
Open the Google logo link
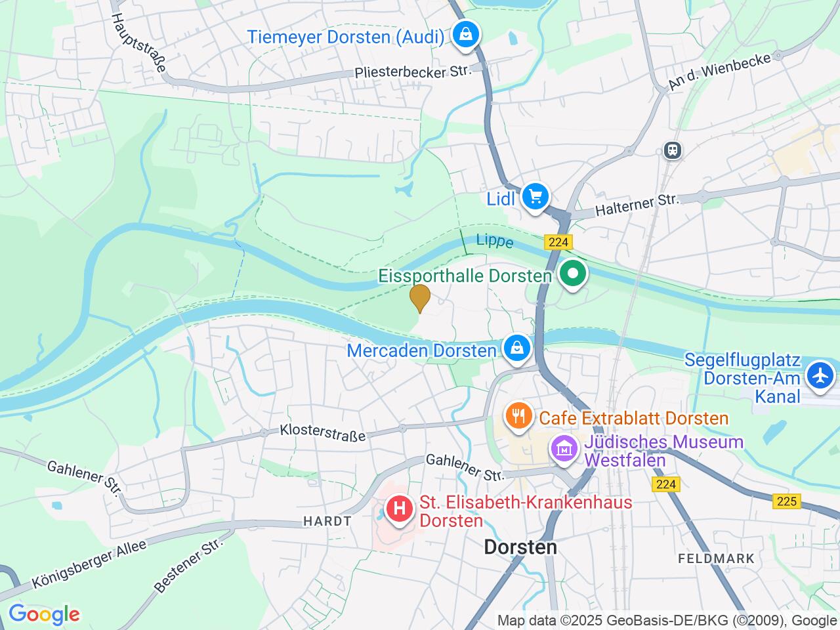tap(44, 615)
